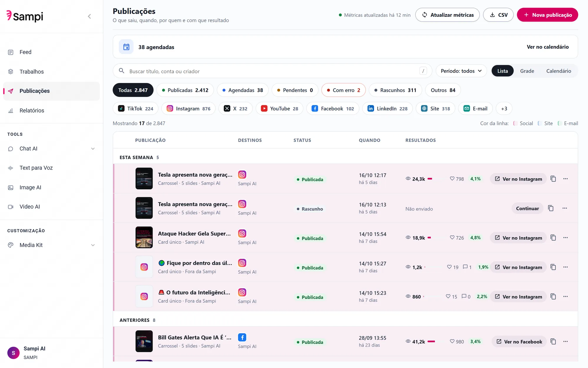Expand the Media Kit submenu

click(93, 245)
